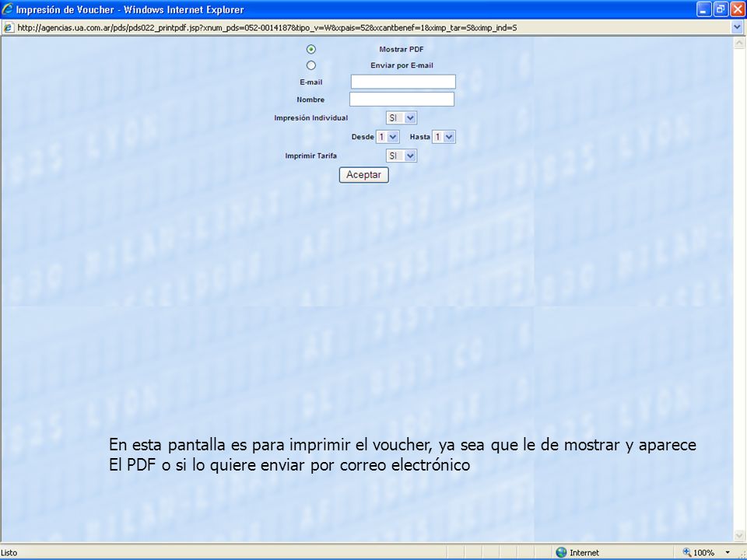Click the page icon in address bar
This screenshot has width=747, height=560.
click(8, 28)
